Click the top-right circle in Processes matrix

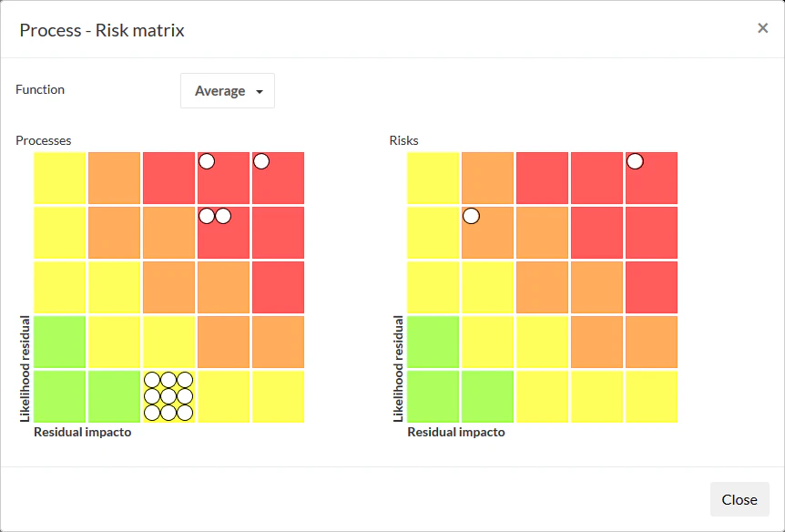pyautogui.click(x=261, y=161)
